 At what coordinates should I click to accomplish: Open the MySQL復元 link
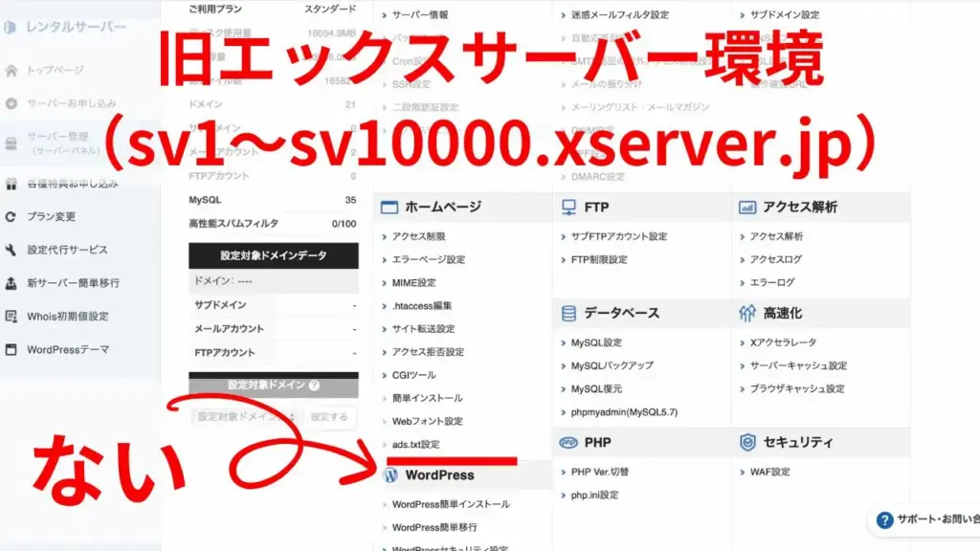[596, 389]
